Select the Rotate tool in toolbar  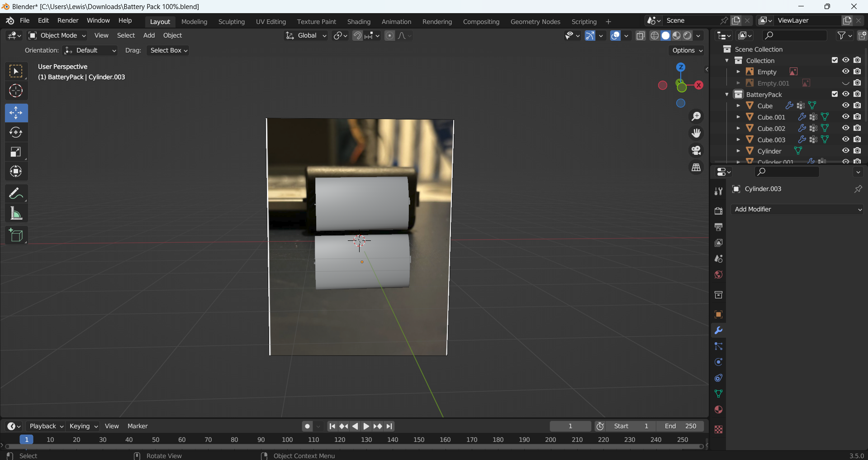point(16,132)
